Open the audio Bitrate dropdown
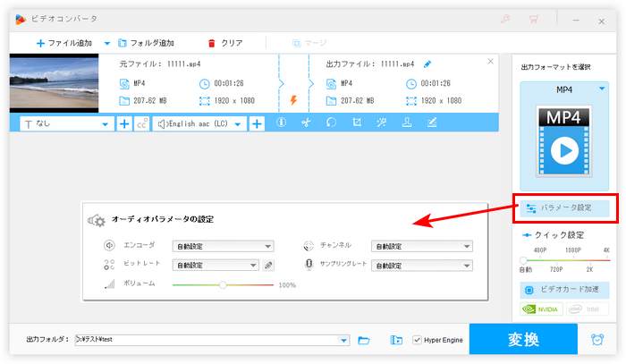This screenshot has width=626, height=364. [216, 265]
